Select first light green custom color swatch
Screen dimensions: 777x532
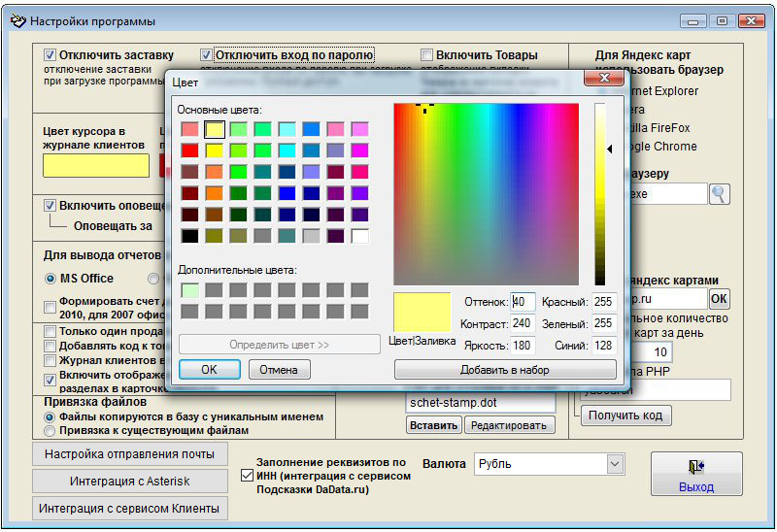[190, 290]
